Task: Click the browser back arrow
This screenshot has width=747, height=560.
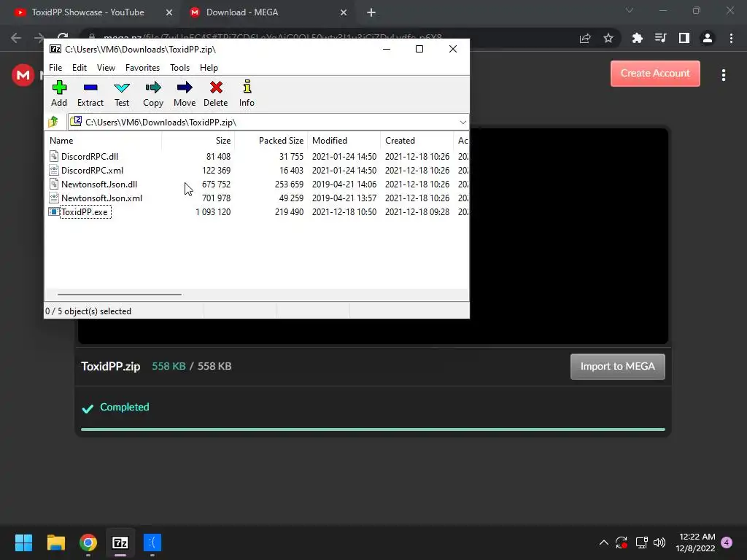Action: (16, 38)
